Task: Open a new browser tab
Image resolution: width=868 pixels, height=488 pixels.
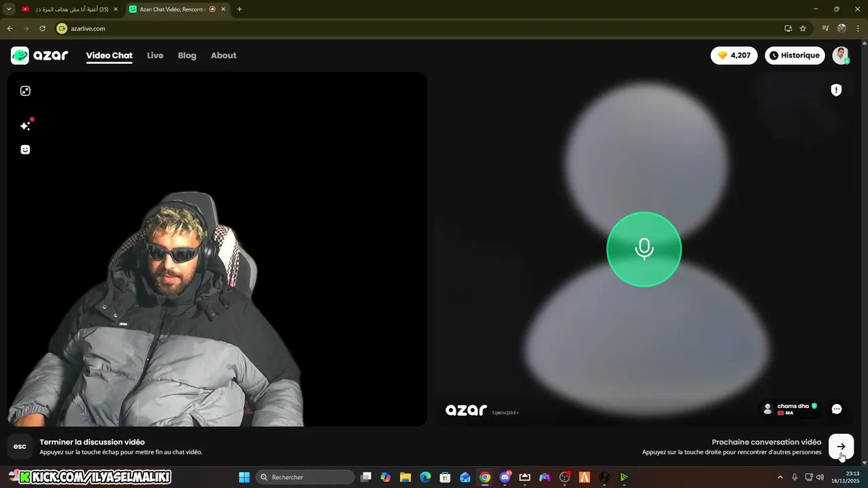Action: 239,9
